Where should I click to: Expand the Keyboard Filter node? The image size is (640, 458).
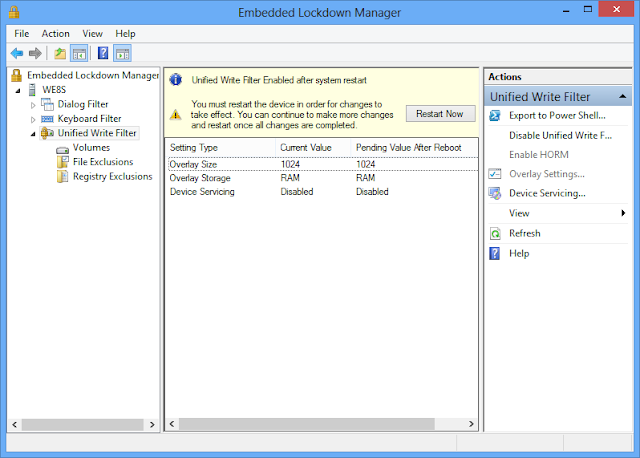coord(33,120)
